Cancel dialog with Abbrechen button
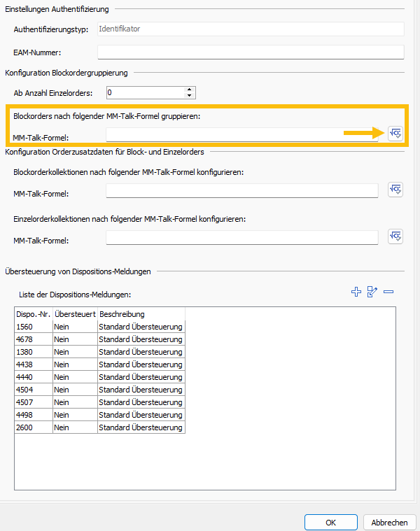420x531 pixels. click(x=389, y=522)
